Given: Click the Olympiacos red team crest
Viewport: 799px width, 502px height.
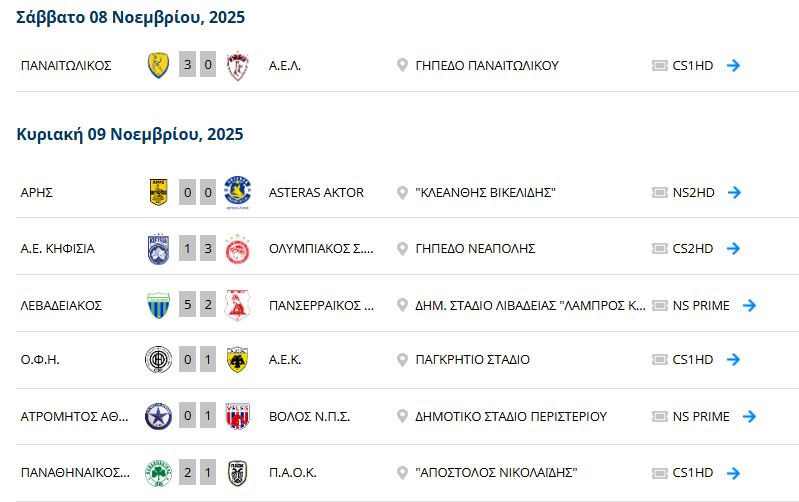Looking at the screenshot, I should (x=237, y=249).
